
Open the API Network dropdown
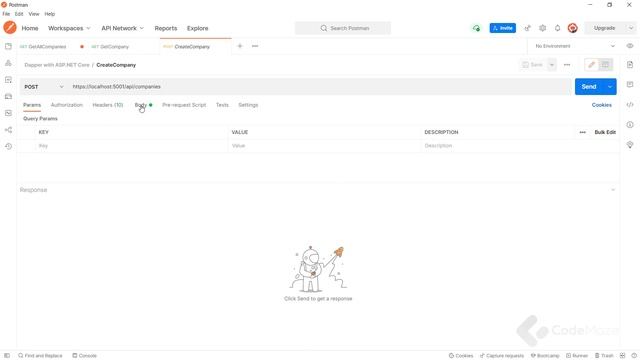coord(122,28)
